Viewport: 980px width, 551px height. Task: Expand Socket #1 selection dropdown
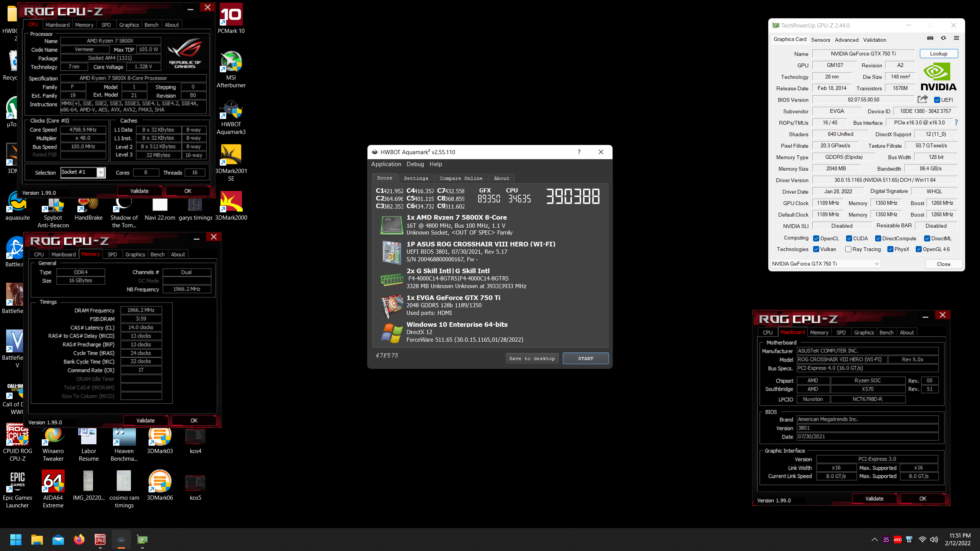101,173
